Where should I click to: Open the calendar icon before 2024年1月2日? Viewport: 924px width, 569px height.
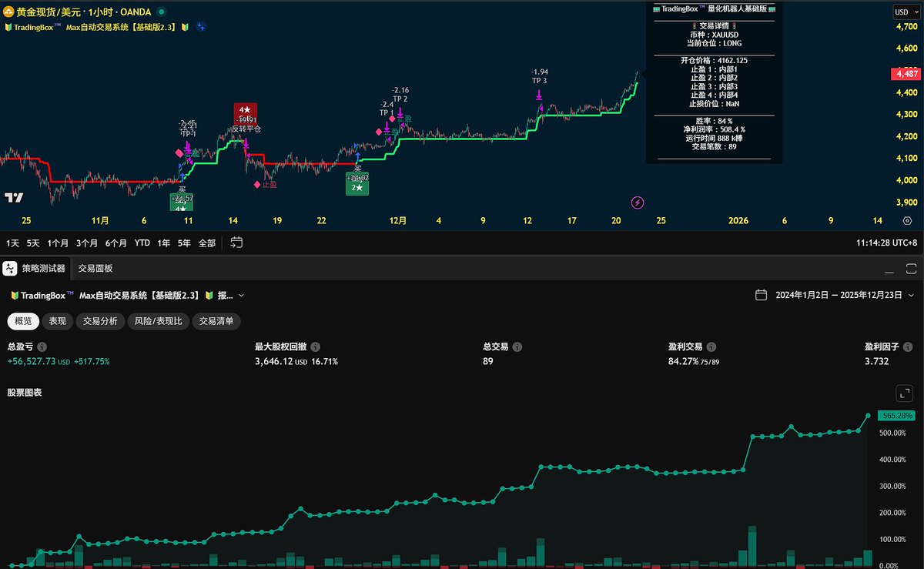tap(761, 295)
